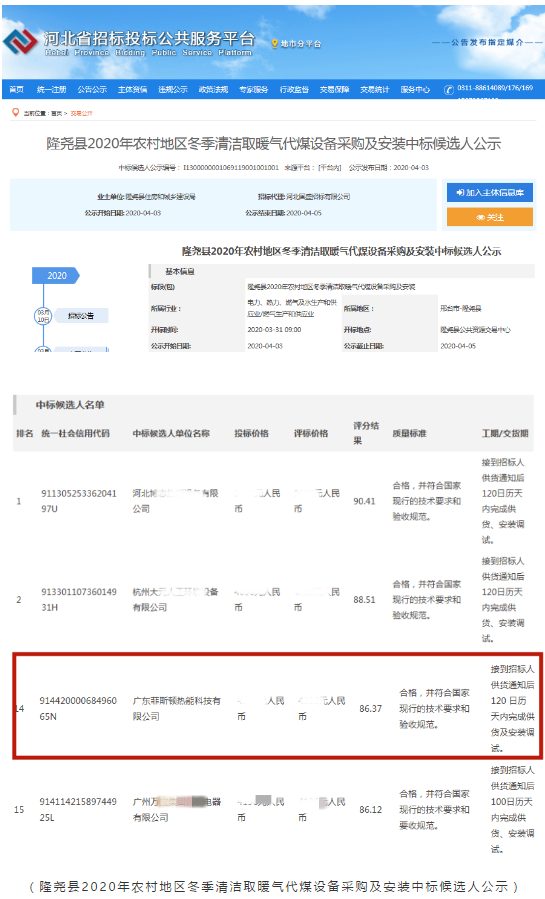Click the 工期/交货期 column header

coord(505,433)
